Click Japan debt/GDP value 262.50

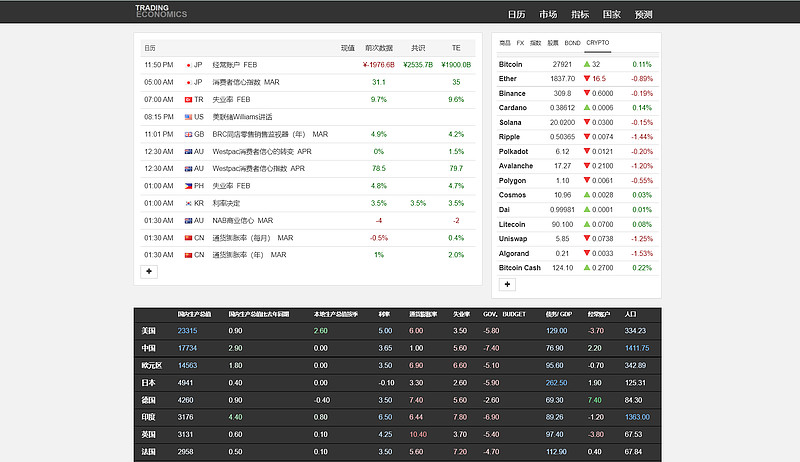[557, 382]
